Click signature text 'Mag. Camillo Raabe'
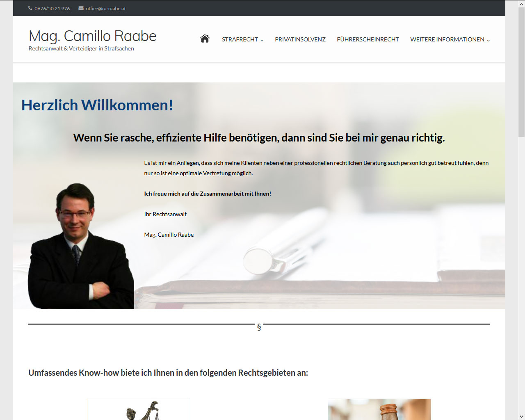 (x=169, y=235)
